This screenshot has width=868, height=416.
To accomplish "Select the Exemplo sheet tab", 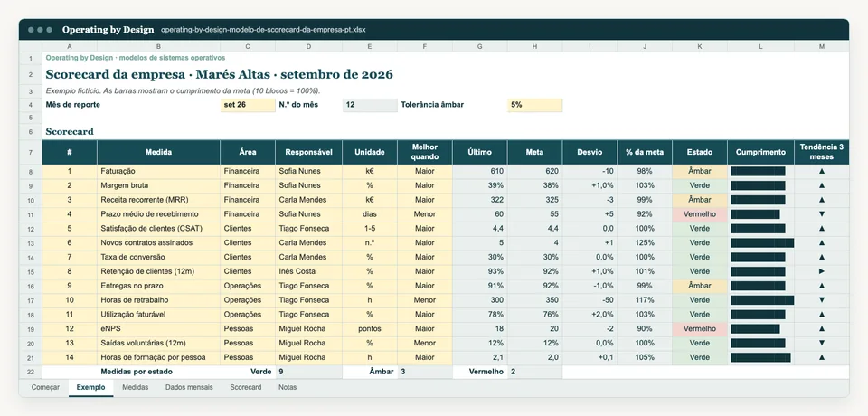I will pos(90,388).
